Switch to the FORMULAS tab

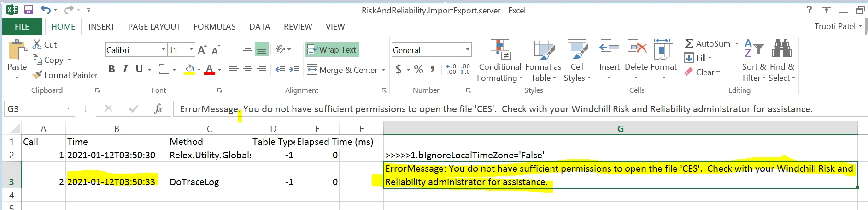click(x=214, y=27)
